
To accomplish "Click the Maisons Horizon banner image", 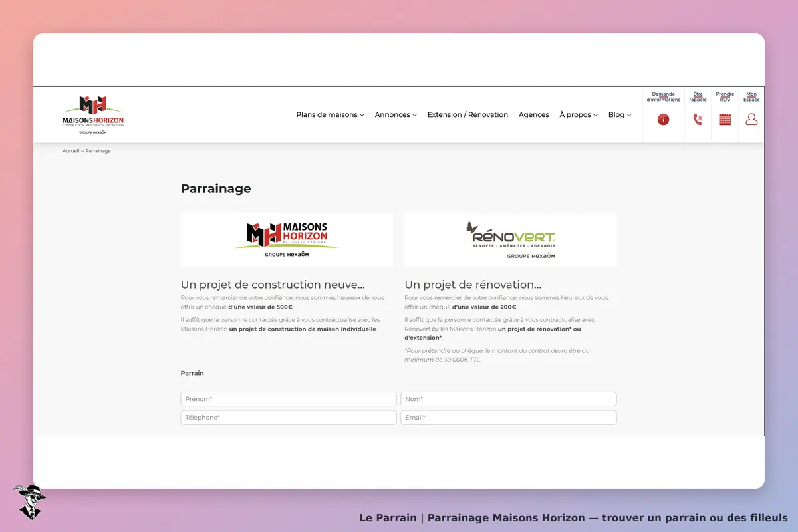I will 287,240.
